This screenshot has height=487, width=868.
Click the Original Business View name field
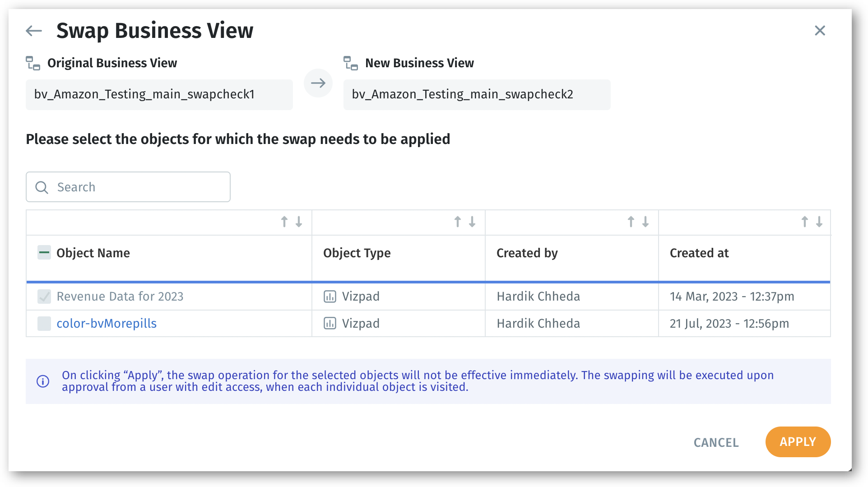pos(159,94)
